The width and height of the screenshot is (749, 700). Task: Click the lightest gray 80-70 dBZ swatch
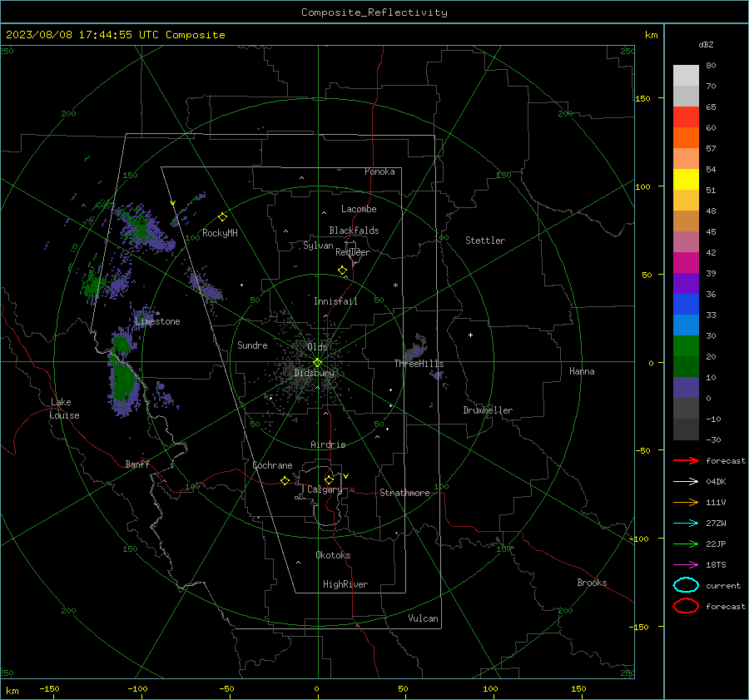686,76
